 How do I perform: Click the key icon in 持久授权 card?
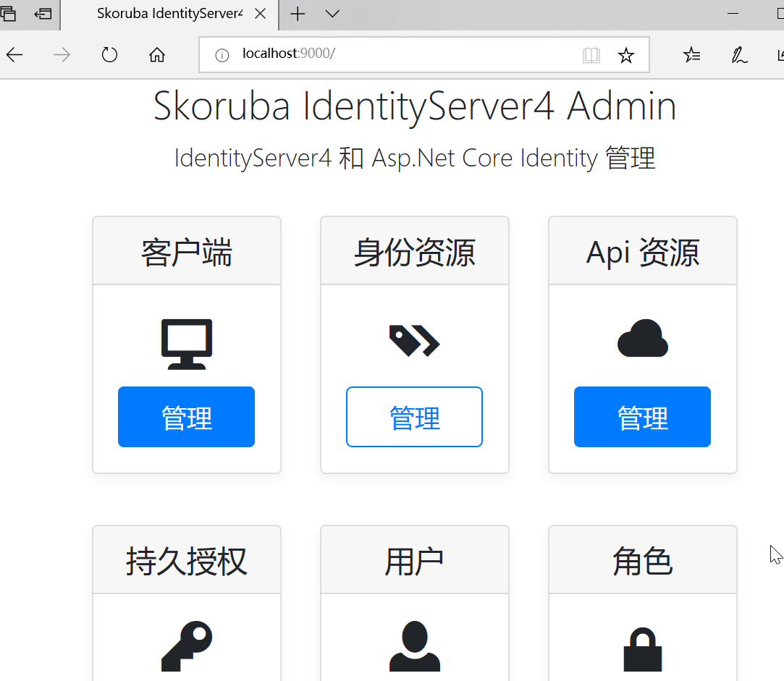tap(187, 646)
